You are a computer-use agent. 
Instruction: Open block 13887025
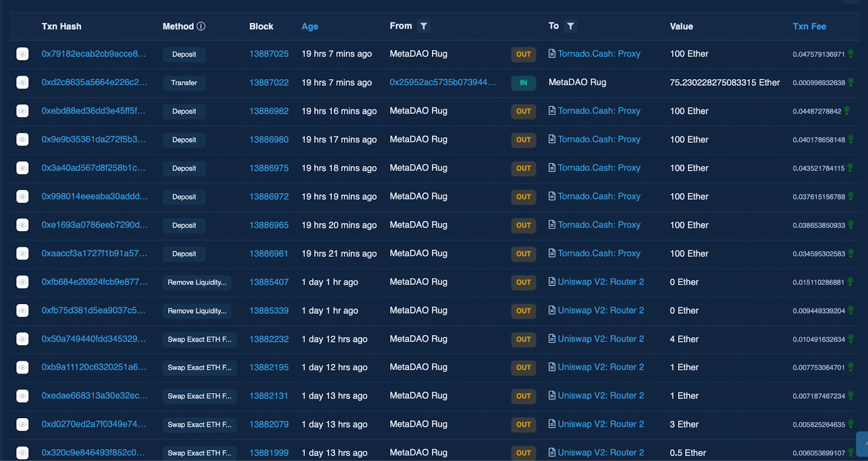click(269, 54)
